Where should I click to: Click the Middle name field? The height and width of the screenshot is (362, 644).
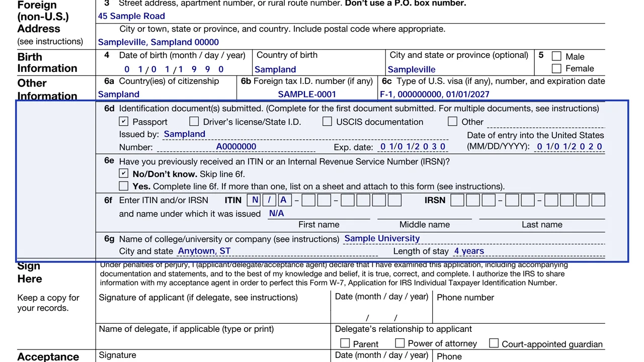point(425,214)
